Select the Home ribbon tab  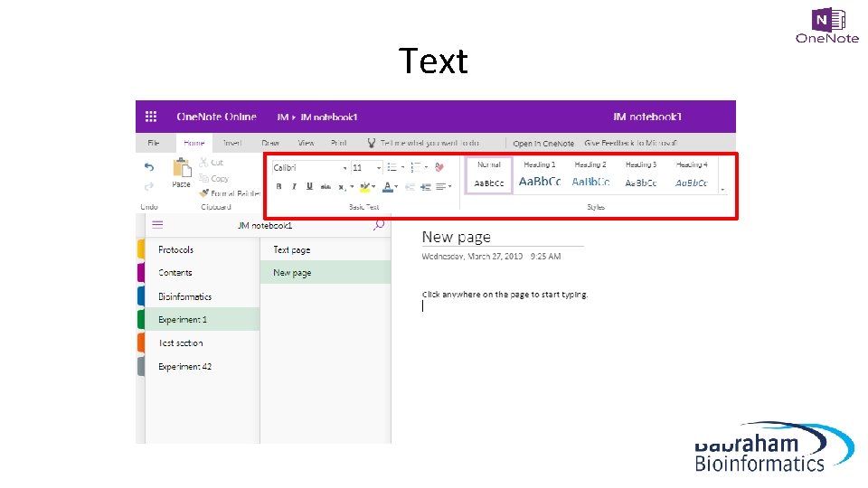pyautogui.click(x=194, y=143)
